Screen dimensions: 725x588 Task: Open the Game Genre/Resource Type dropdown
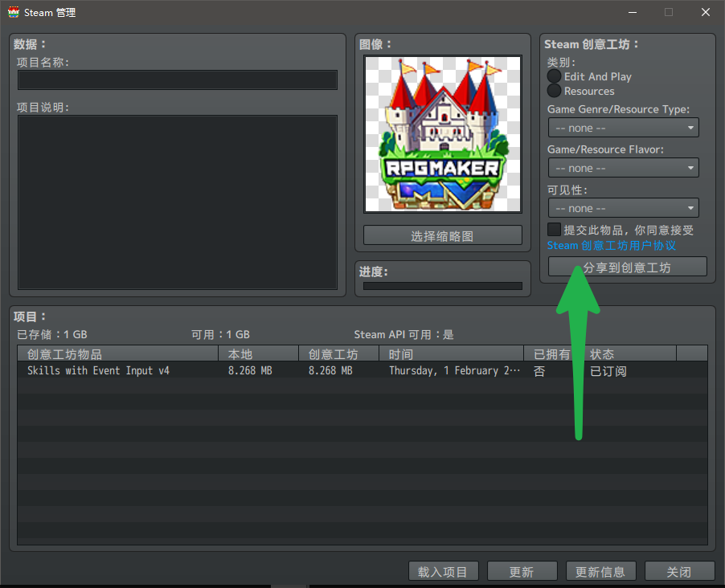623,128
